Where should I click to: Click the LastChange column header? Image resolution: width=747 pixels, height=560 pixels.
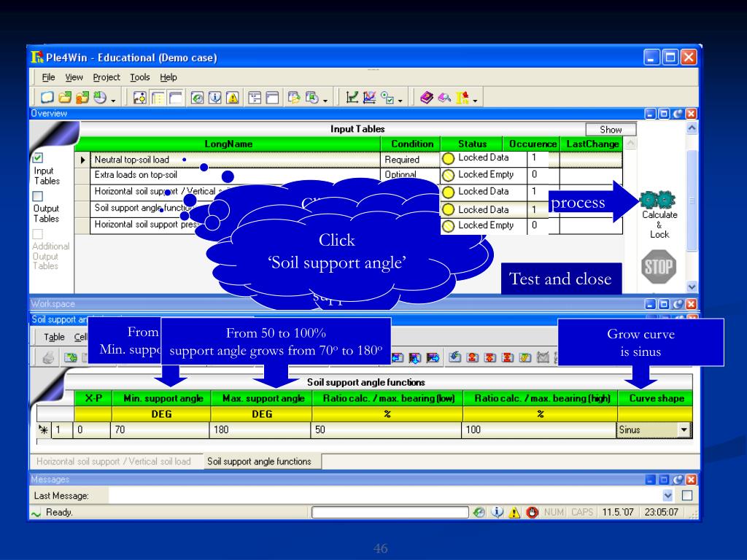tap(592, 144)
